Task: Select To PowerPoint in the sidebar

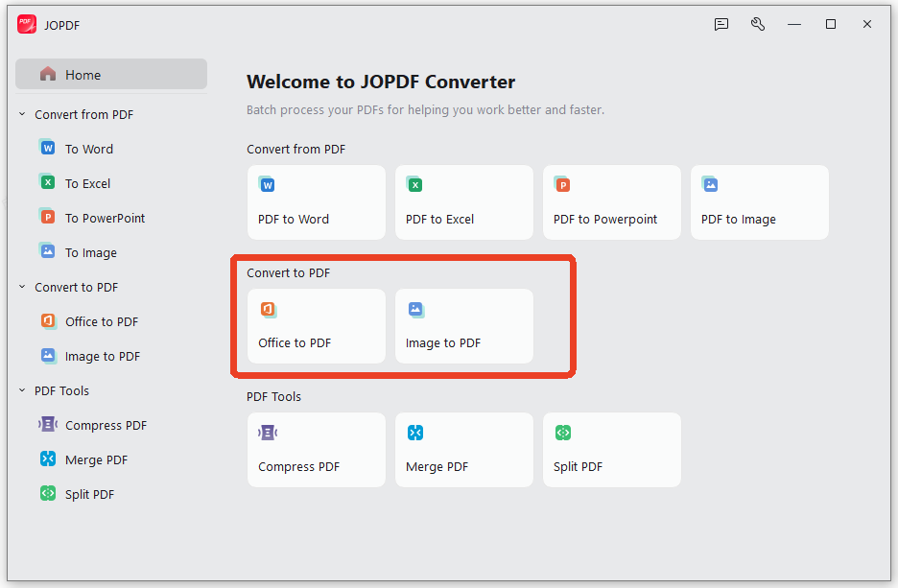Action: click(105, 218)
